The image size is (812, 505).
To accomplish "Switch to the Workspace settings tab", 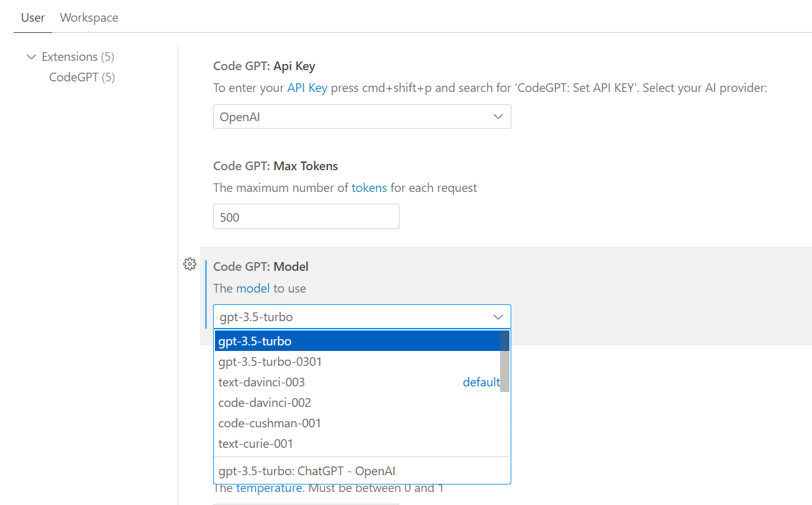I will (89, 18).
